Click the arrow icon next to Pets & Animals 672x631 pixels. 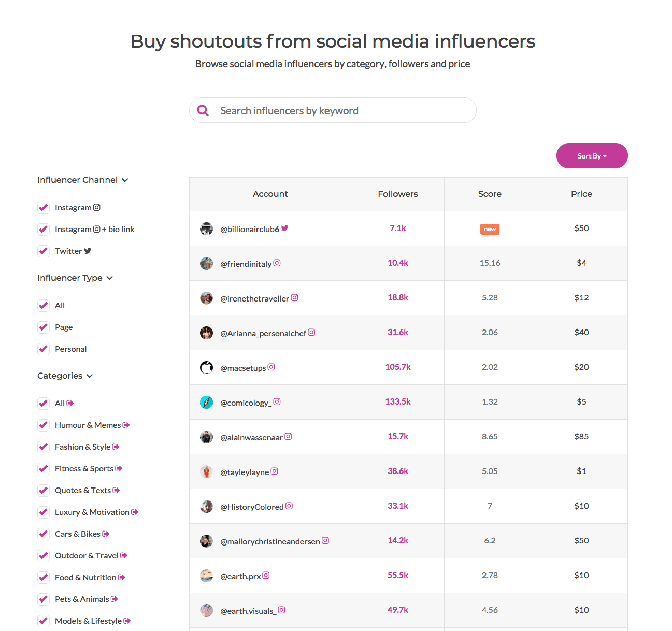(x=115, y=599)
